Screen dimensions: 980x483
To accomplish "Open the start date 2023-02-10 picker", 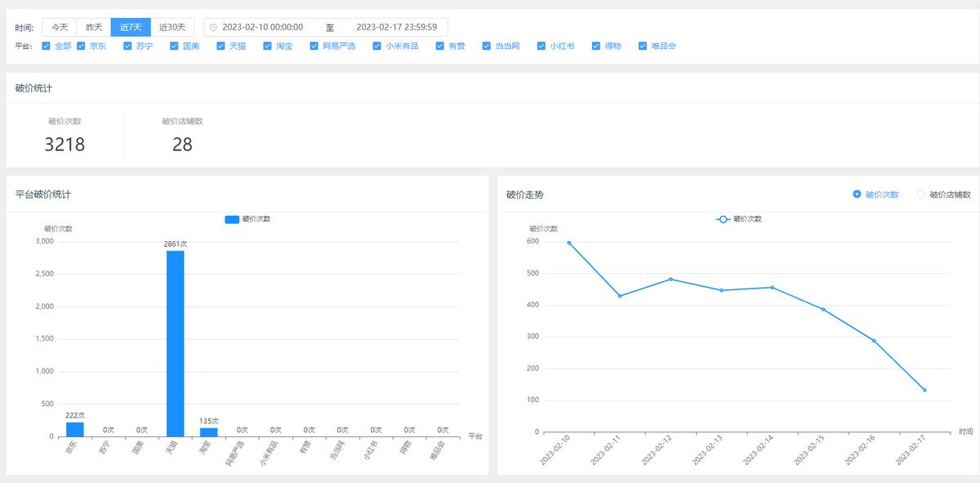I will [262, 27].
